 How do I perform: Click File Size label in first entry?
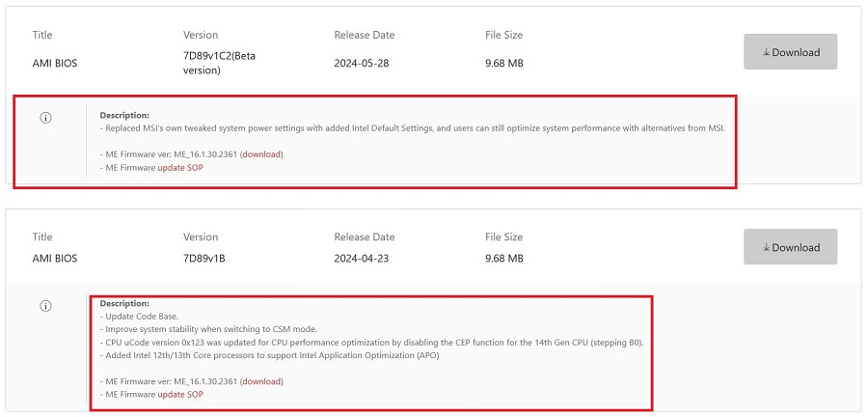pyautogui.click(x=503, y=35)
